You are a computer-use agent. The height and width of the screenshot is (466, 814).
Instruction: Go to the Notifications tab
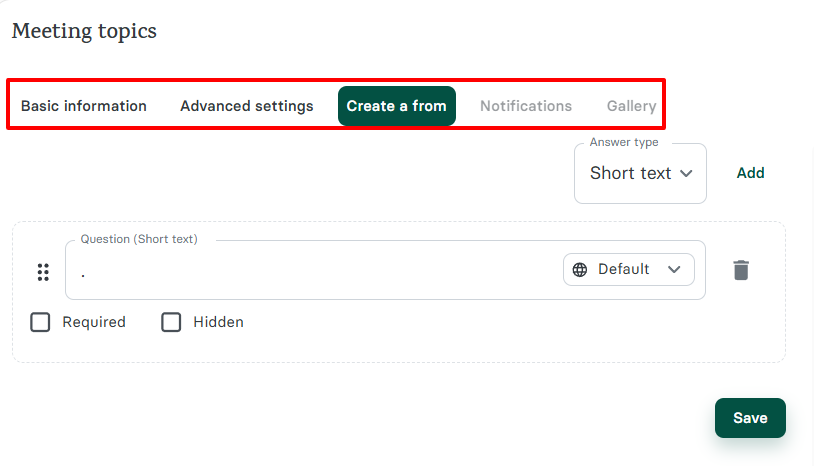(x=526, y=106)
